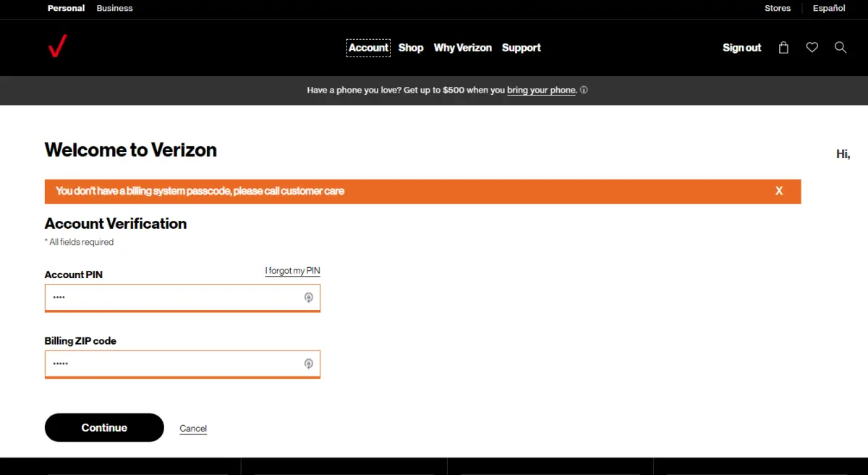Screen dimensions: 868x475
Task: Open the Support menu
Action: 521,48
